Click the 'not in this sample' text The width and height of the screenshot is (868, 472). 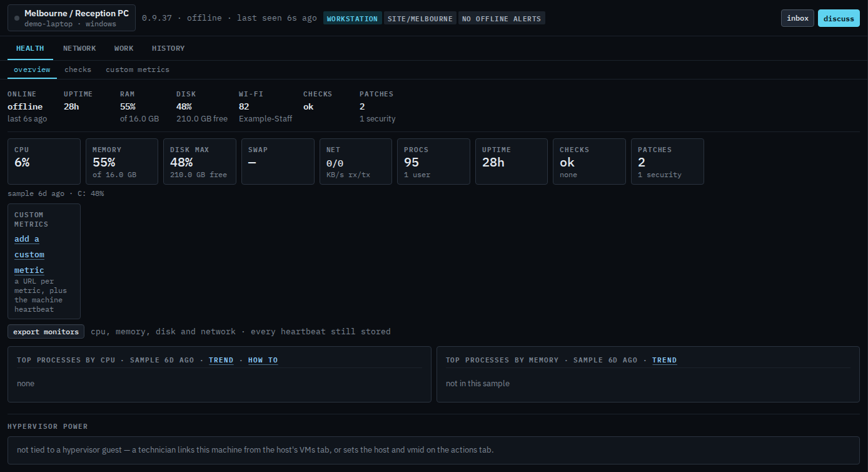pyautogui.click(x=478, y=383)
